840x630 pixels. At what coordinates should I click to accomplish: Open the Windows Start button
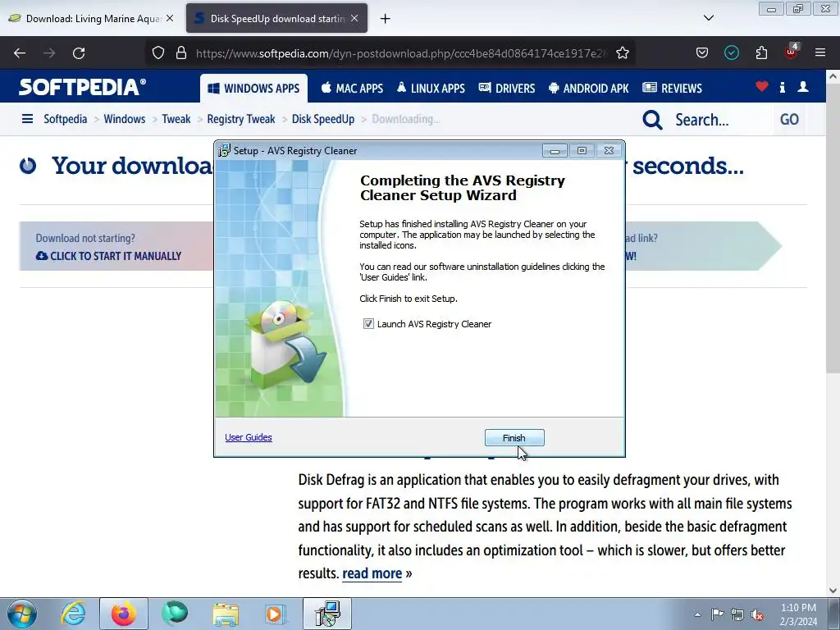[x=22, y=614]
